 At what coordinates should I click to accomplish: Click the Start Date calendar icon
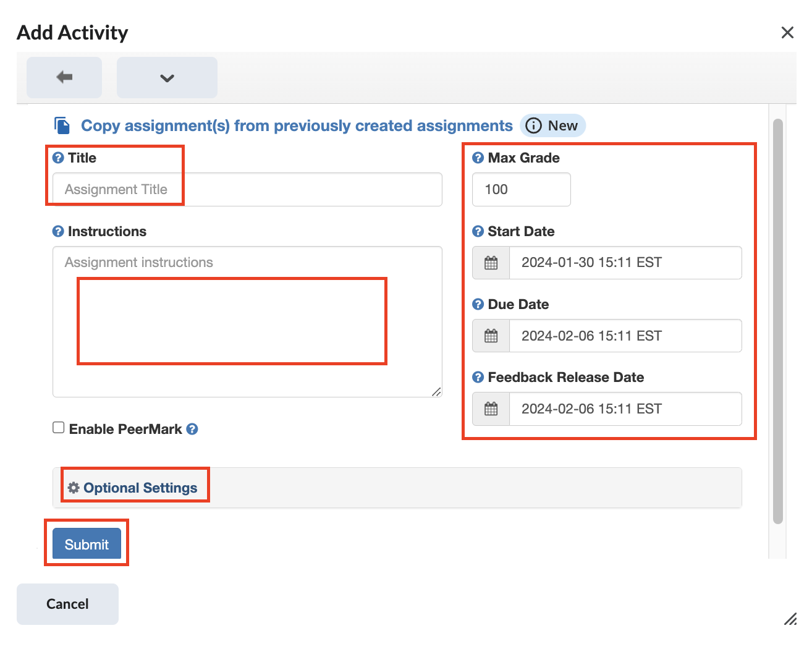point(491,263)
